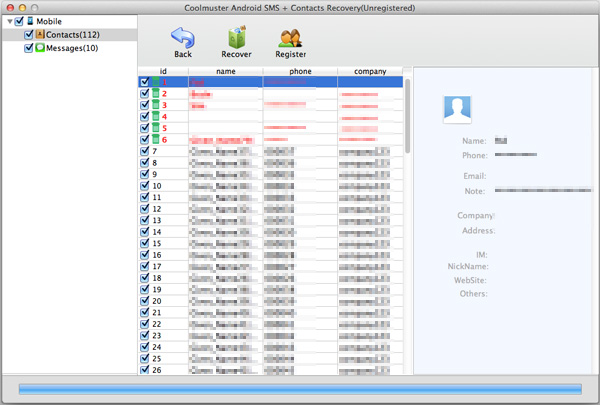This screenshot has height=405, width=600.
Task: Click the deleted trash icon on row 5
Action: coord(156,127)
